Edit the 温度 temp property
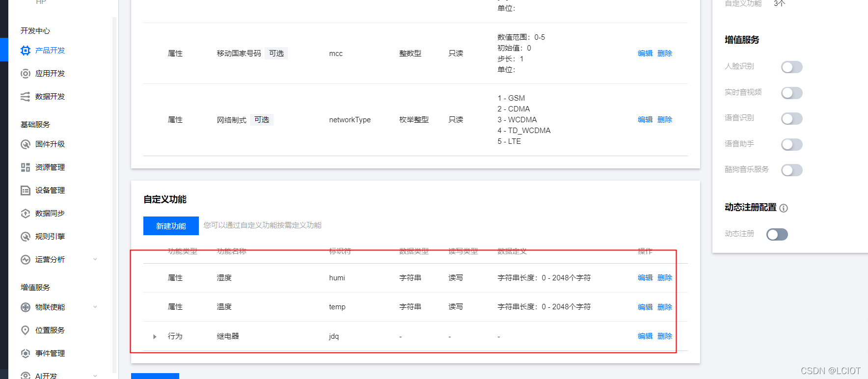 point(645,307)
